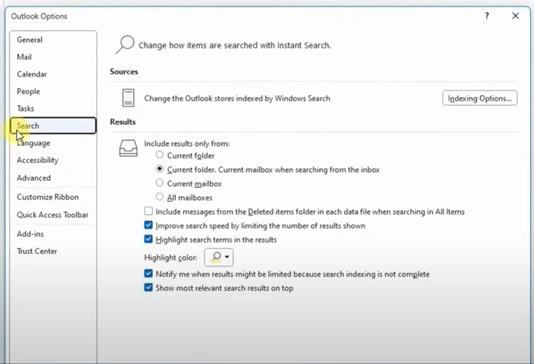Select the Current folder radio option
This screenshot has width=534, height=364.
tap(159, 155)
